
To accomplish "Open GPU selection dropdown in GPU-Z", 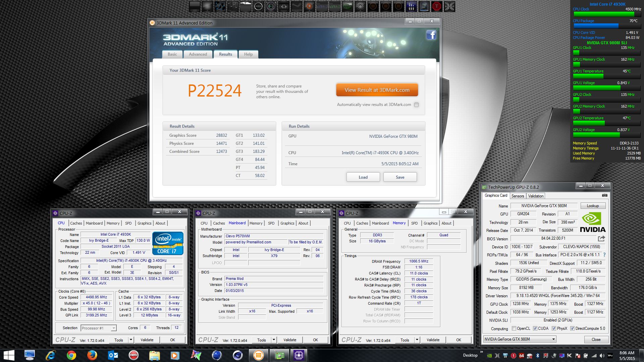I will pos(553,339).
